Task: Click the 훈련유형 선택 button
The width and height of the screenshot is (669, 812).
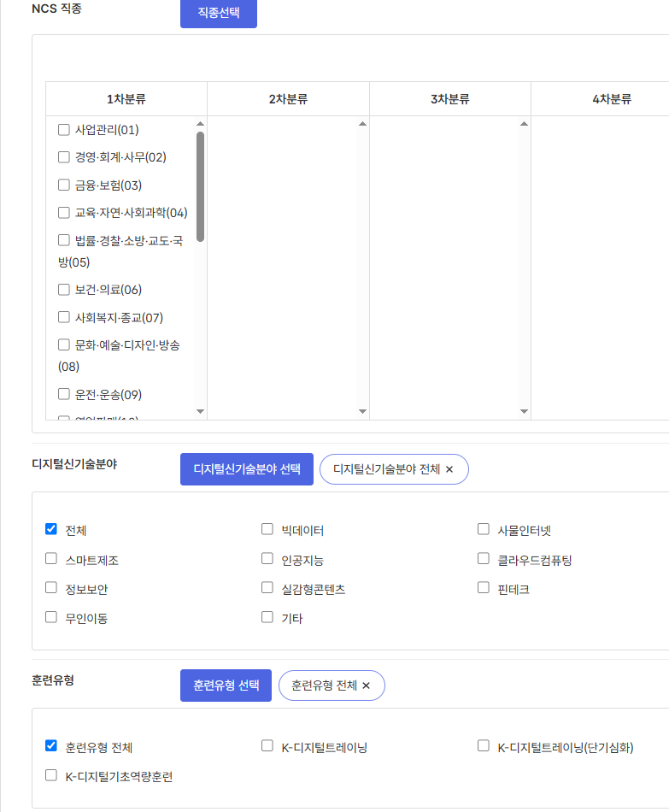Action: point(226,685)
